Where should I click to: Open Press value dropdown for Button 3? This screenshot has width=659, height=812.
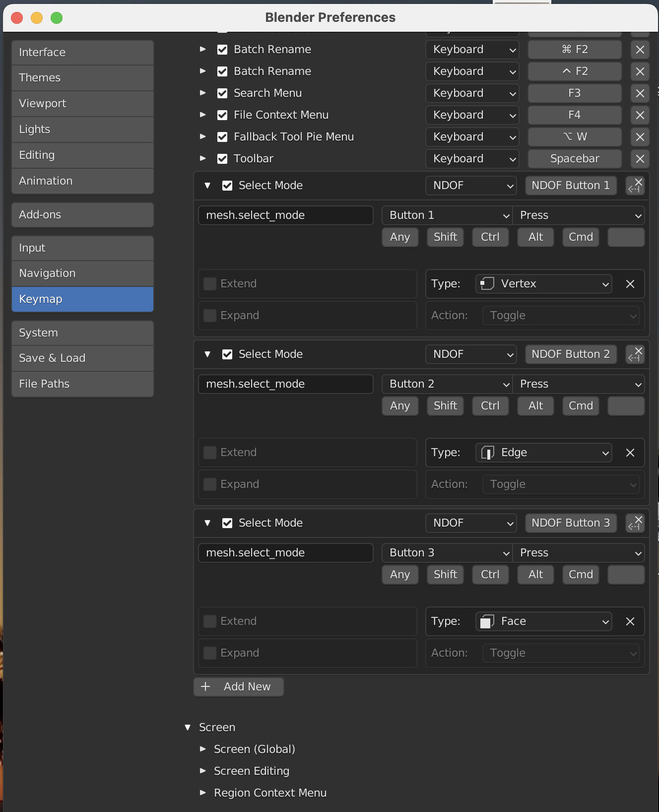[579, 553]
